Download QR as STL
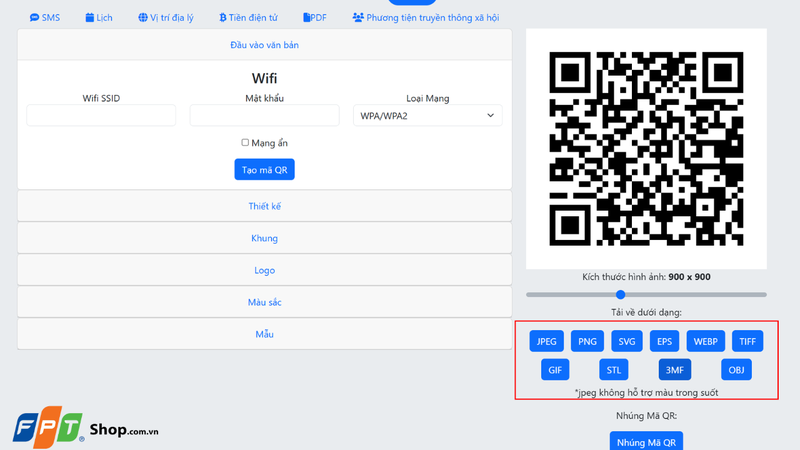 point(614,370)
